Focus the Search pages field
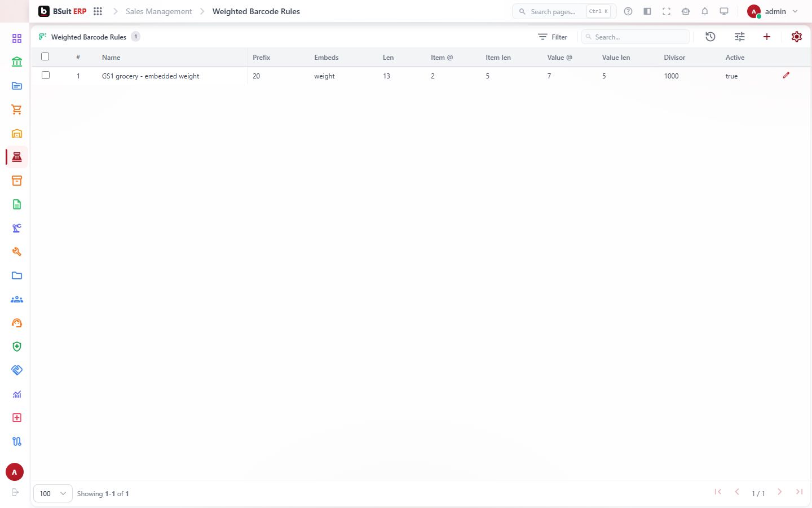 pos(564,11)
